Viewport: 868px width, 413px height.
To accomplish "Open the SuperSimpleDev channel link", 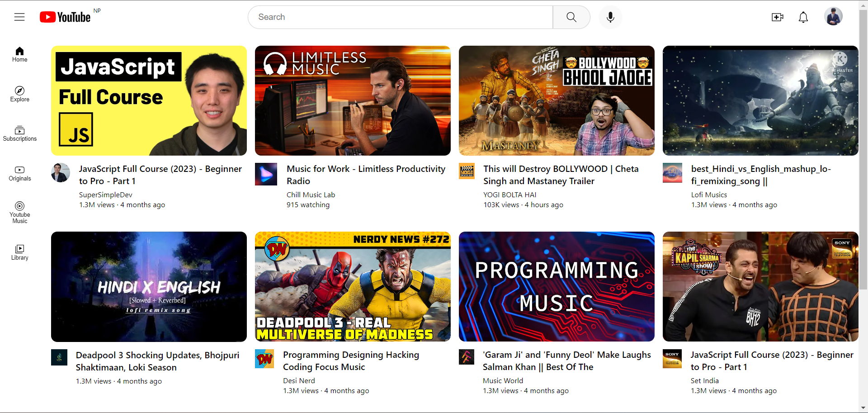I will point(106,195).
